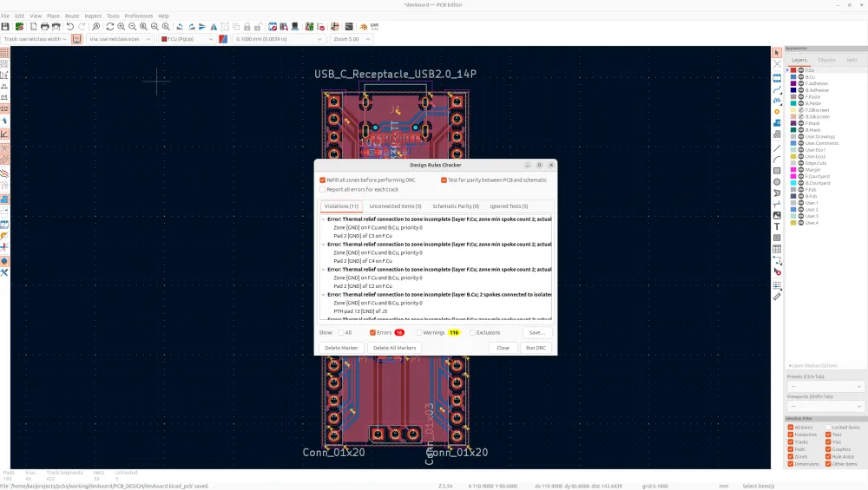
Task: Select the Add Text tool in right toolbar
Action: point(777,226)
